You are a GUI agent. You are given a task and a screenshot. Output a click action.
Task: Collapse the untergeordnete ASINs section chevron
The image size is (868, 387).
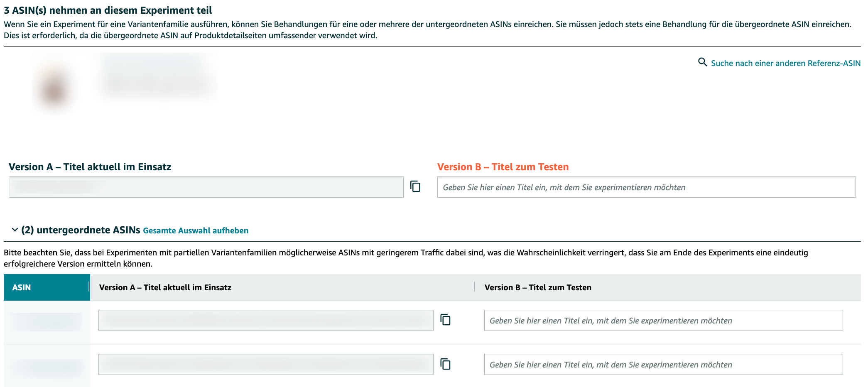click(x=15, y=230)
